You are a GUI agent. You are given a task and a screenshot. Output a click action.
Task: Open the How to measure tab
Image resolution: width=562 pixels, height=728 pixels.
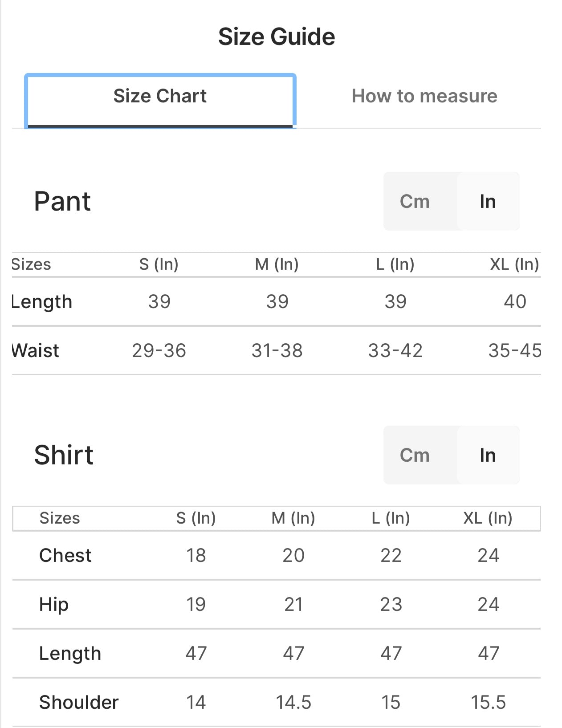point(424,96)
